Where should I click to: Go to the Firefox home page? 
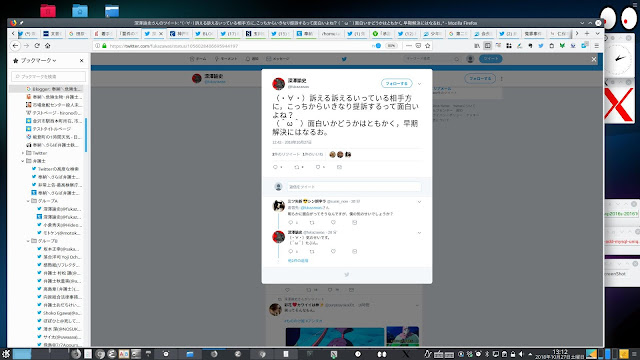coord(47,46)
